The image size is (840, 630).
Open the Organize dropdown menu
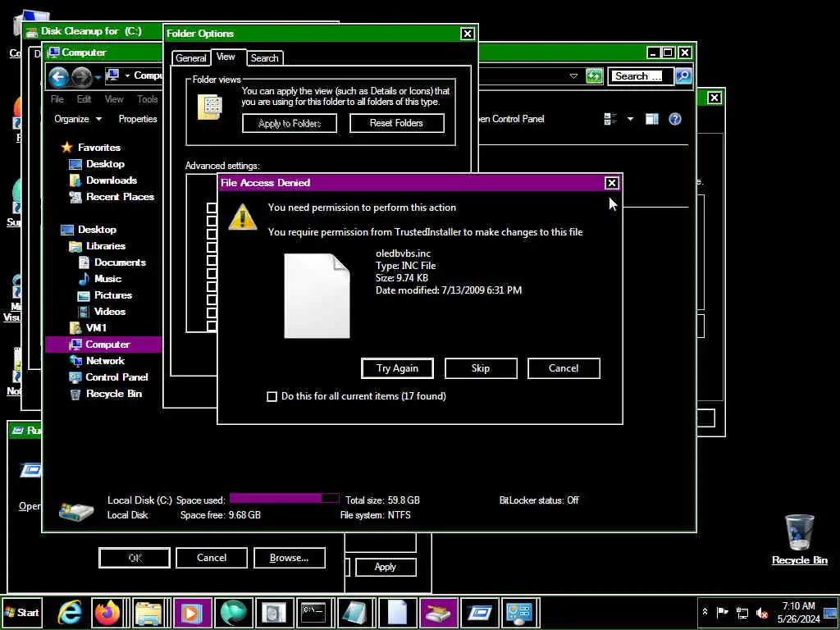(x=78, y=119)
